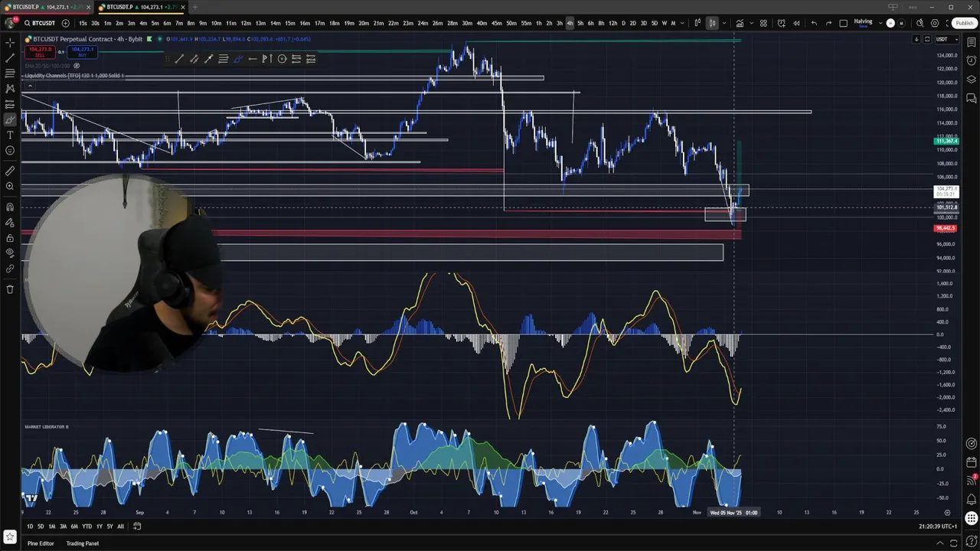Click the trash remove objects icon
This screenshot has height=551, width=980.
tap(10, 289)
